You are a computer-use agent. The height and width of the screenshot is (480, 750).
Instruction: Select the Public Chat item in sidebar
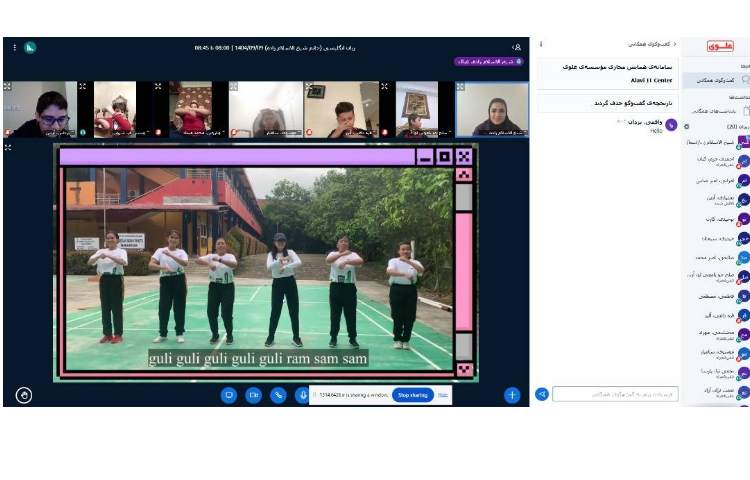click(716, 78)
